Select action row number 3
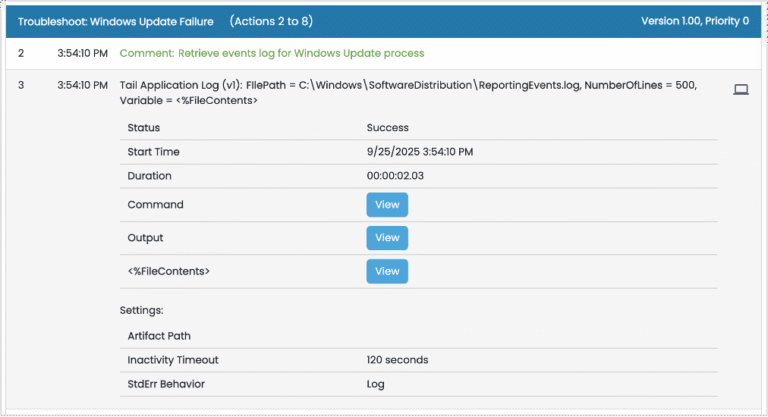The image size is (768, 417). point(21,86)
